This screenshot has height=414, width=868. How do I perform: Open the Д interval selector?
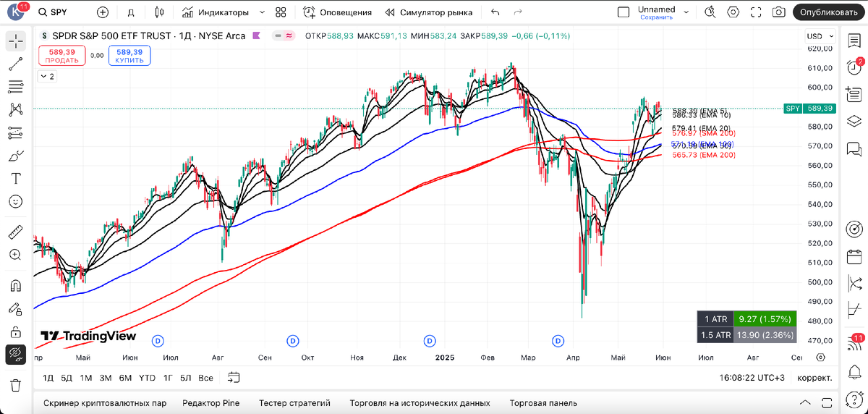131,12
